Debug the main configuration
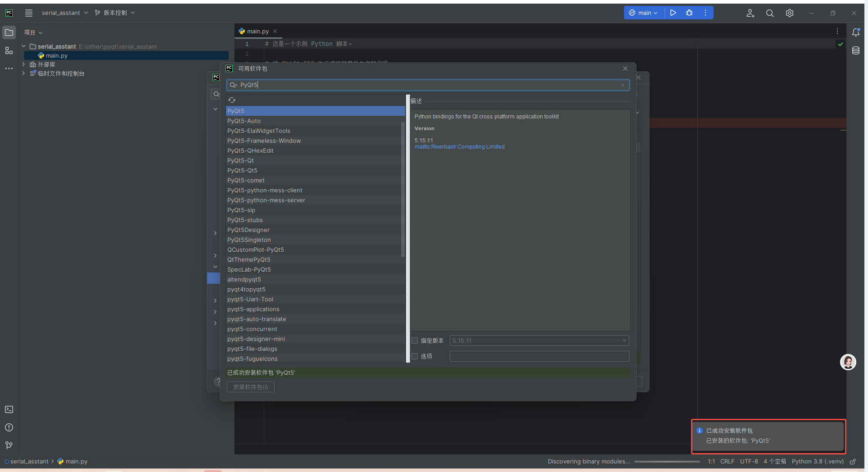 tap(689, 13)
